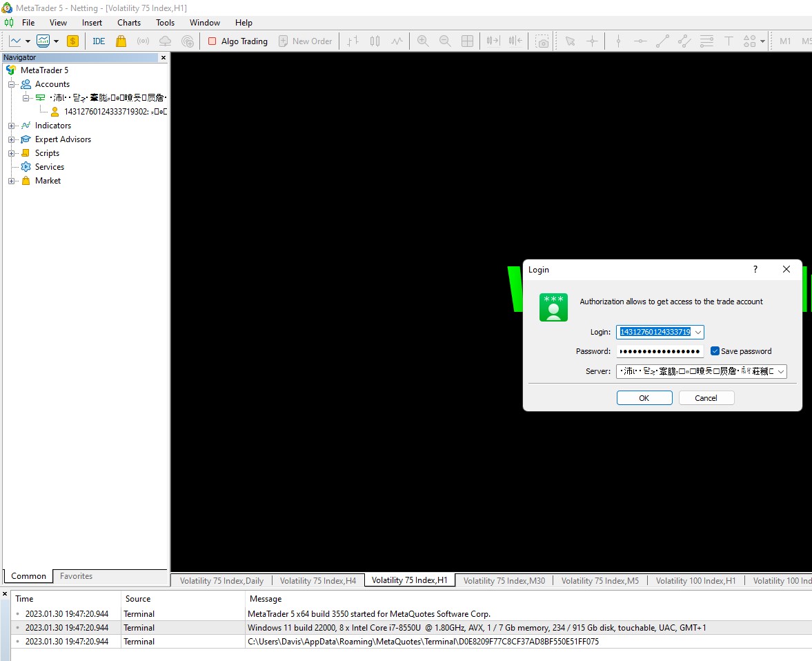
Task: Click the copy trading signals plus icon
Action: (x=188, y=41)
